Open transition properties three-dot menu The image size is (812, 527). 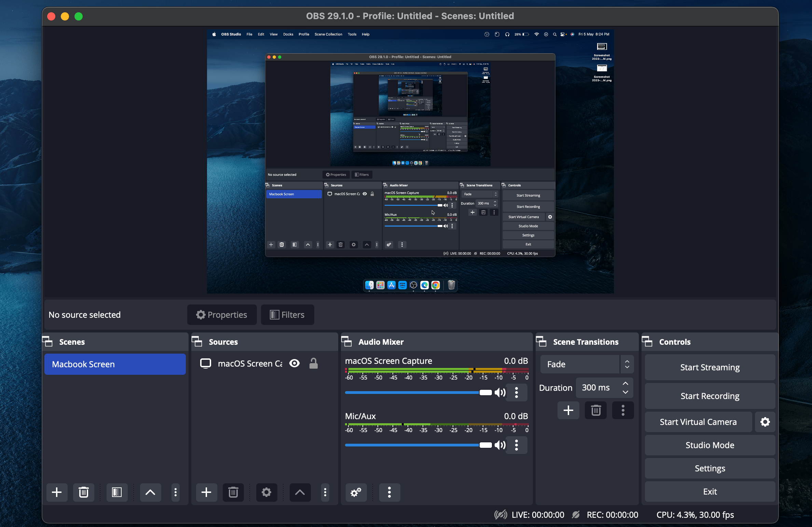[x=623, y=410]
